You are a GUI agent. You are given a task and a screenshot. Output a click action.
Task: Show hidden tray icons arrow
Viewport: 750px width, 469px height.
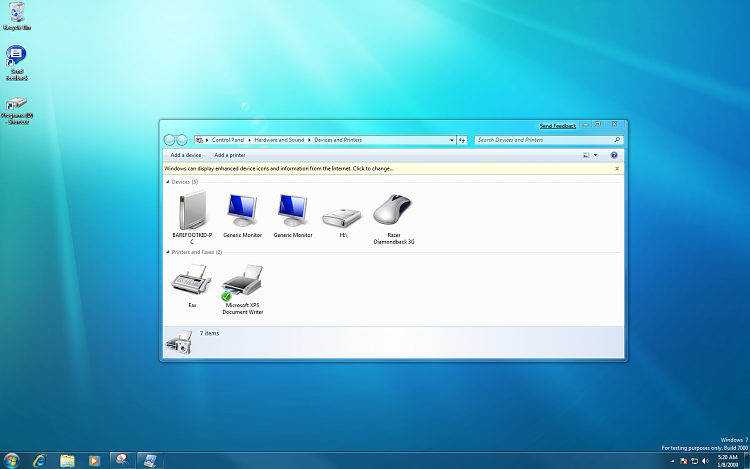673,461
